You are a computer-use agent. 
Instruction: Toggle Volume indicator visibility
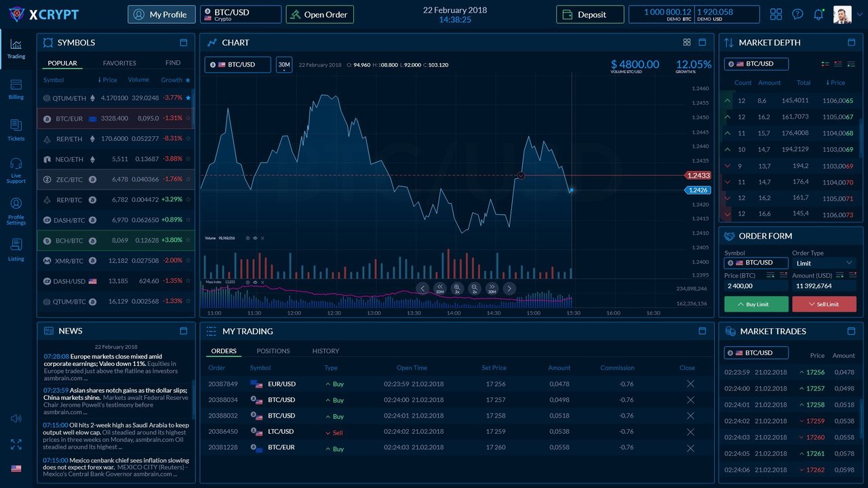(255, 238)
